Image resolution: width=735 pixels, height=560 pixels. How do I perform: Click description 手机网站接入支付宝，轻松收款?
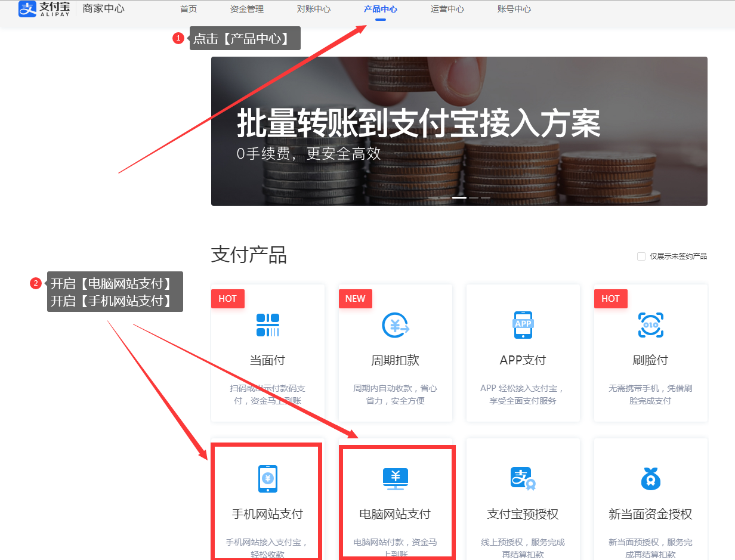click(267, 548)
